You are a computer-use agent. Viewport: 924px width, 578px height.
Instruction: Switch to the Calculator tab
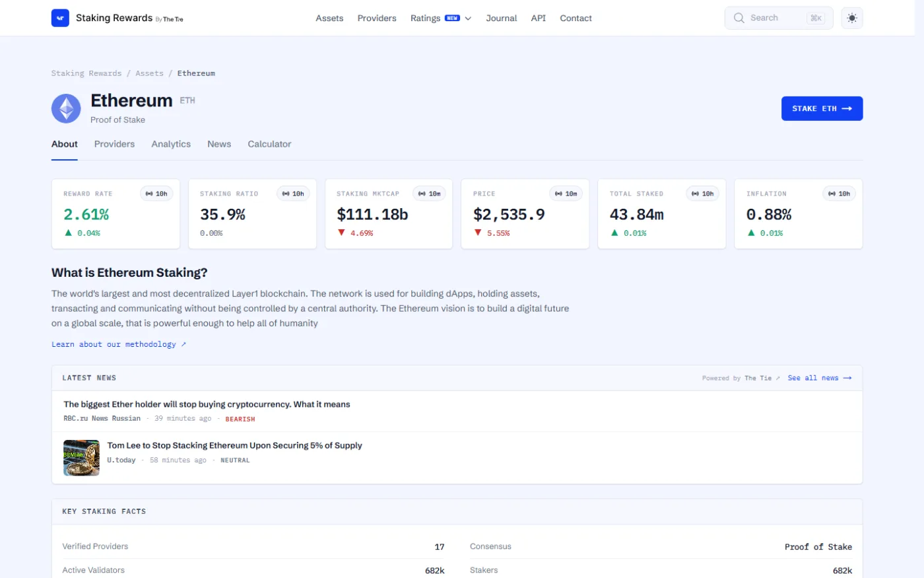coord(269,144)
